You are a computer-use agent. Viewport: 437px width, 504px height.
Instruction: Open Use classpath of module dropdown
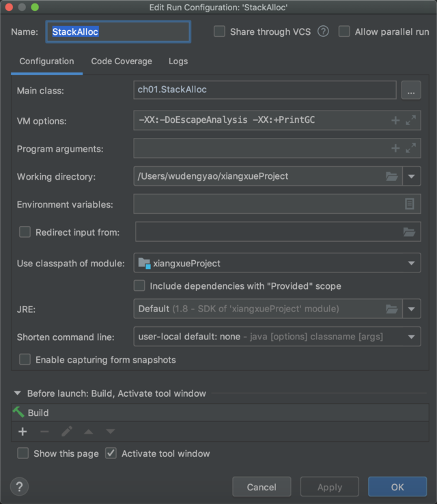tap(412, 263)
